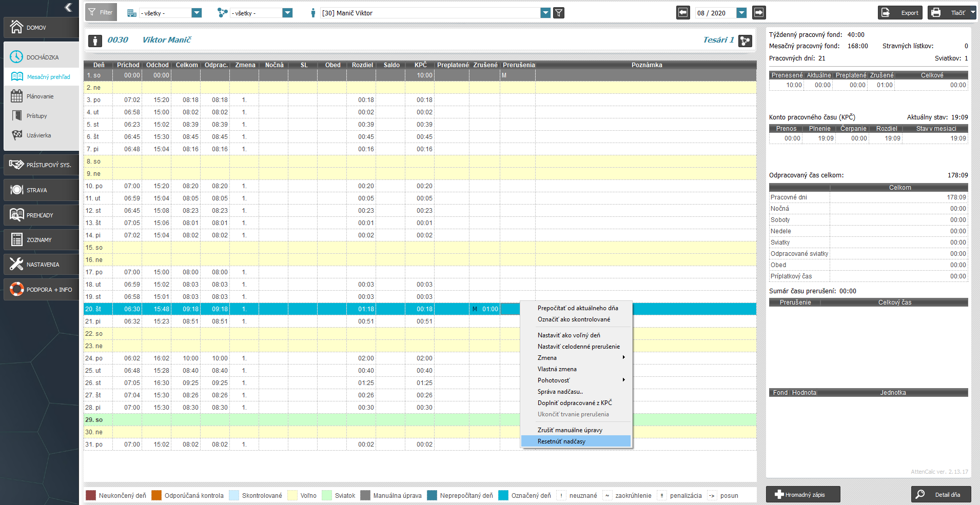This screenshot has height=505, width=980.
Task: Click the 'Neukončený deň' legend color swatch
Action: [91, 495]
